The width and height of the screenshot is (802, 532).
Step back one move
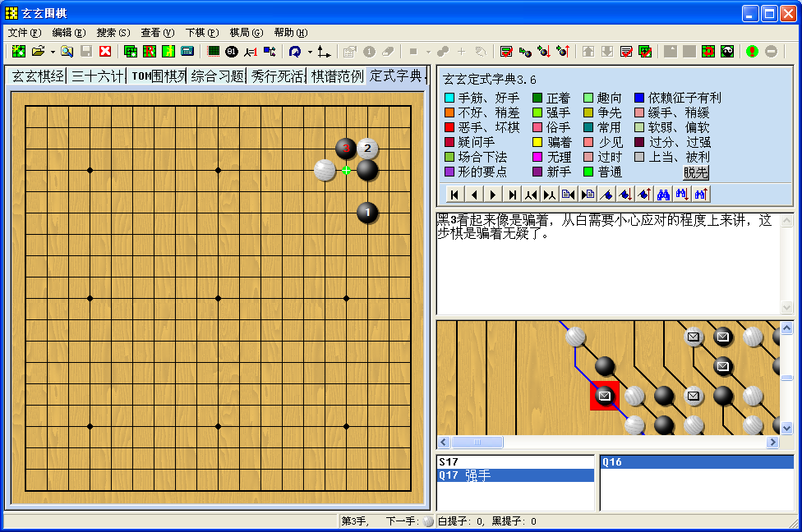(x=473, y=195)
